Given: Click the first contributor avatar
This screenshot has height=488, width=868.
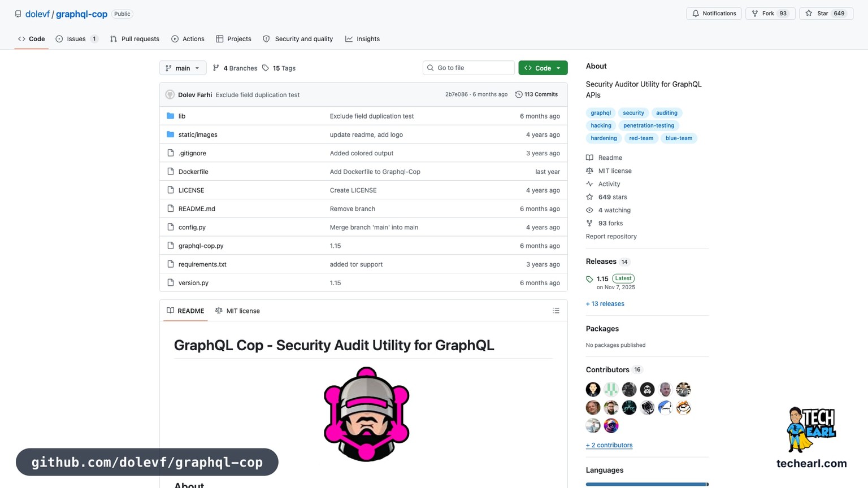Looking at the screenshot, I should pos(593,389).
